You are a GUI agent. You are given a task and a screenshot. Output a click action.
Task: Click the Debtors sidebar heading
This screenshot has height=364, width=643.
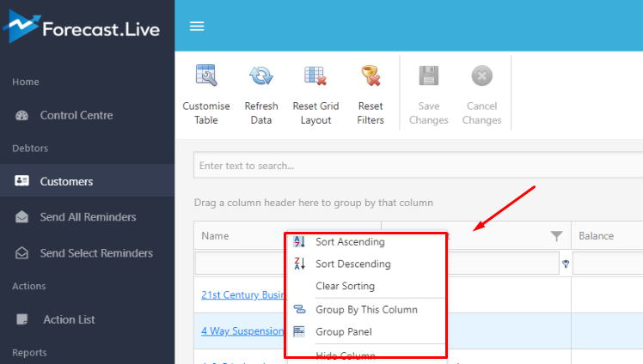(x=30, y=149)
